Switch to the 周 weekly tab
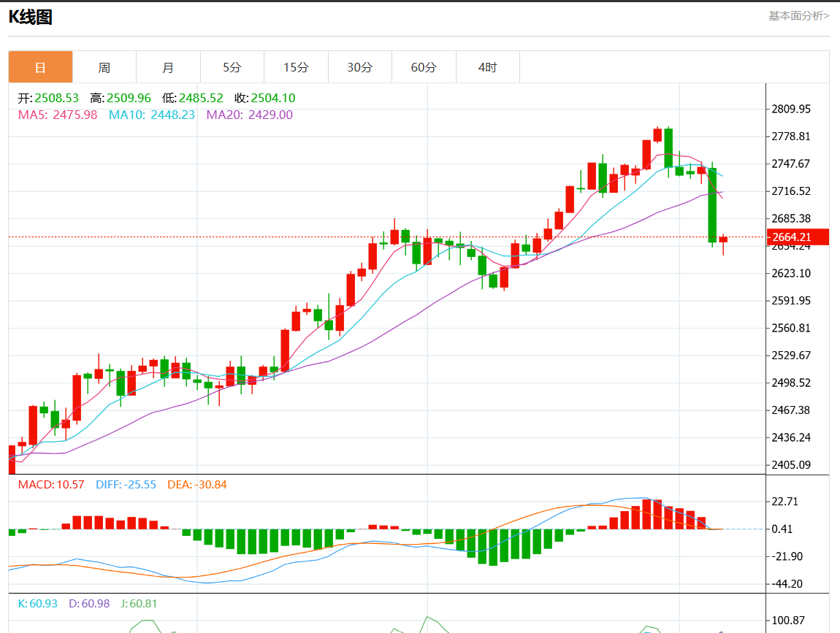The height and width of the screenshot is (633, 840). coord(104,67)
